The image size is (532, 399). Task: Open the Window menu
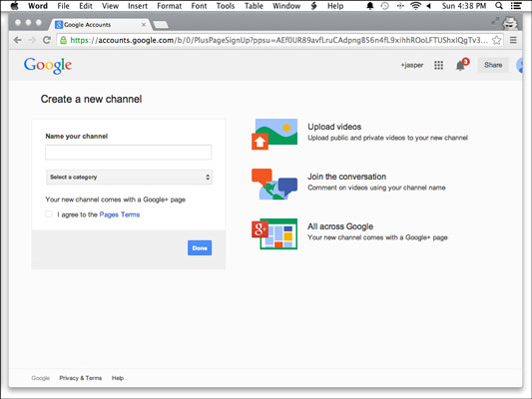pos(286,6)
